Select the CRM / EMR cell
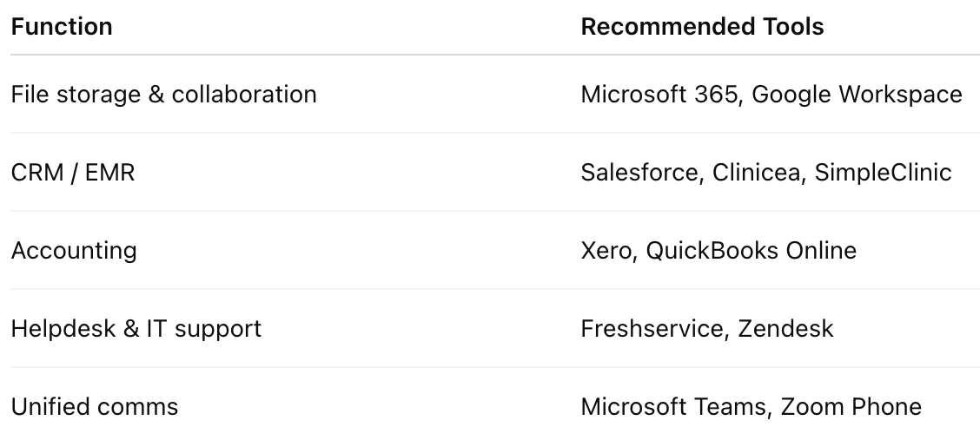The width and height of the screenshot is (980, 427). click(x=73, y=172)
